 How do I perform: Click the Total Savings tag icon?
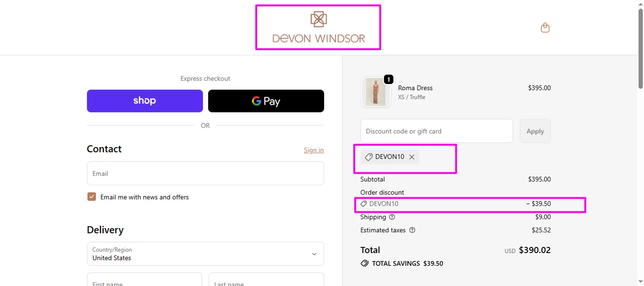(365, 263)
